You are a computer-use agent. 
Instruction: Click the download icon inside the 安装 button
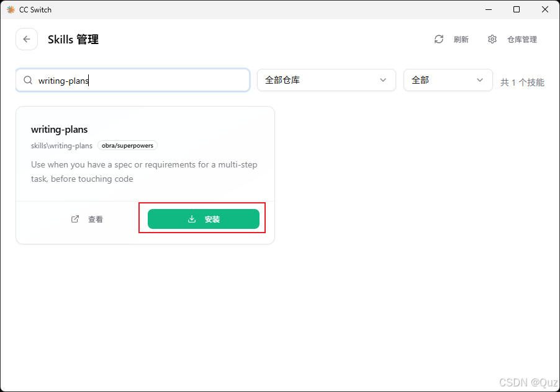coord(193,219)
